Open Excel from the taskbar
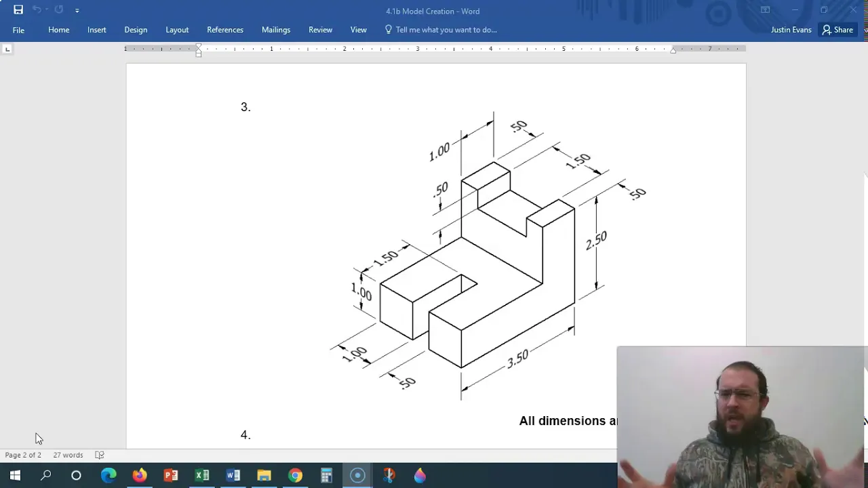This screenshot has height=488, width=868. click(x=202, y=475)
